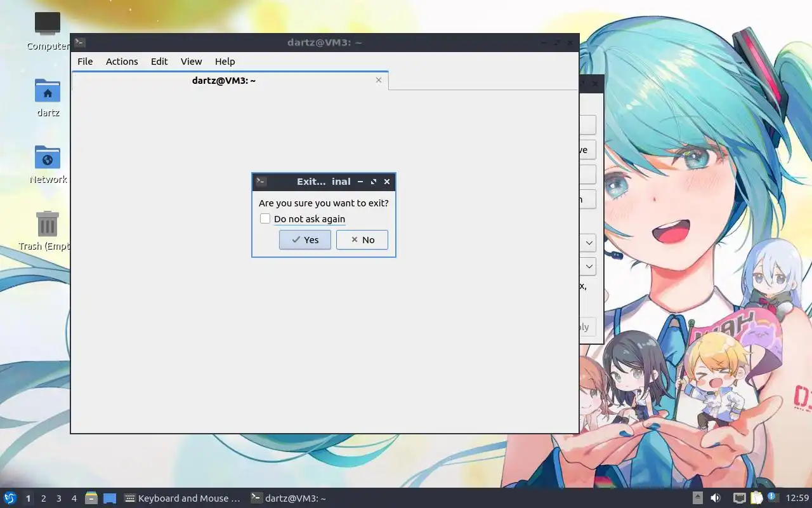The image size is (812, 508).
Task: Close the Exit dialog with its X button
Action: coord(387,182)
